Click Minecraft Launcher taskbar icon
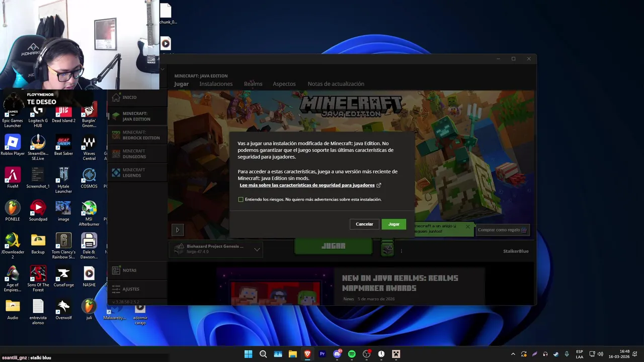This screenshot has width=644, height=362. [x=396, y=354]
